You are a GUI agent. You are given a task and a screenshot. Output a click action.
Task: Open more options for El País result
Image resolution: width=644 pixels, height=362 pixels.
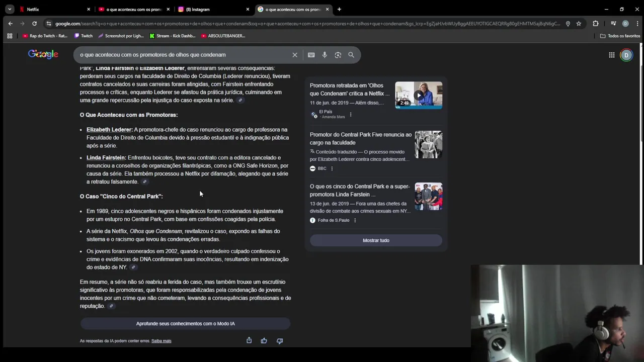click(351, 115)
